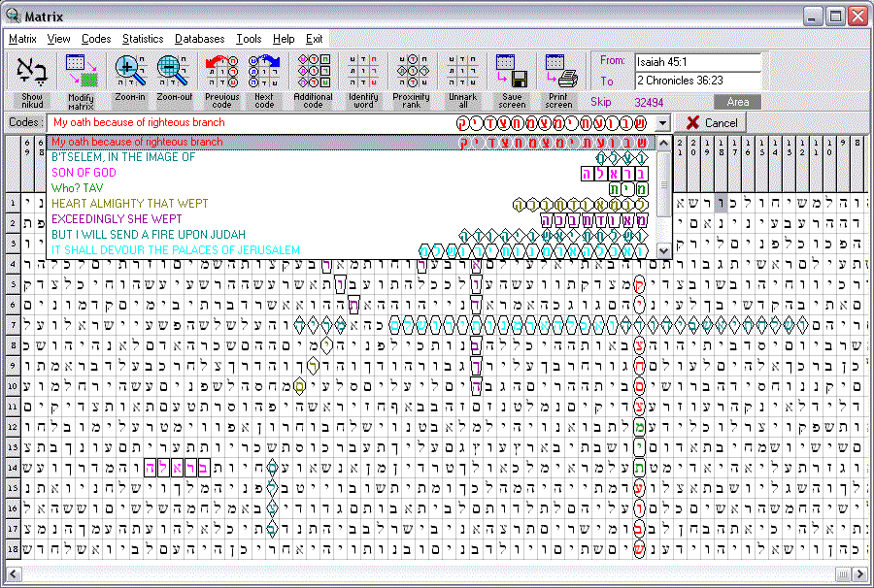The height and width of the screenshot is (588, 874).
Task: Click the Area button
Action: (x=737, y=102)
